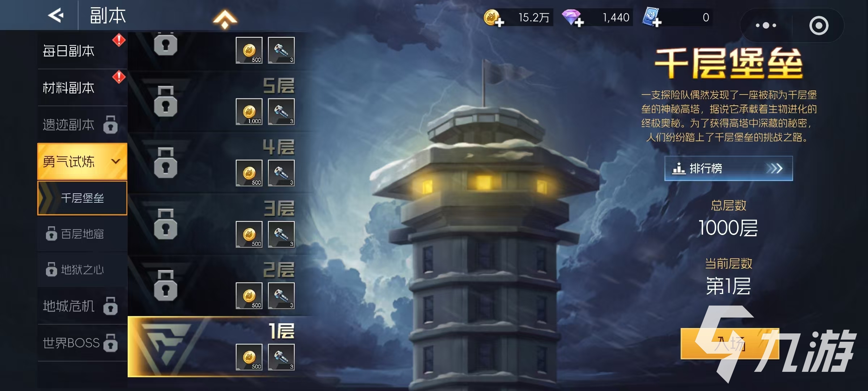The width and height of the screenshot is (868, 391).
Task: Tap the orange 入场 enter button
Action: [730, 344]
